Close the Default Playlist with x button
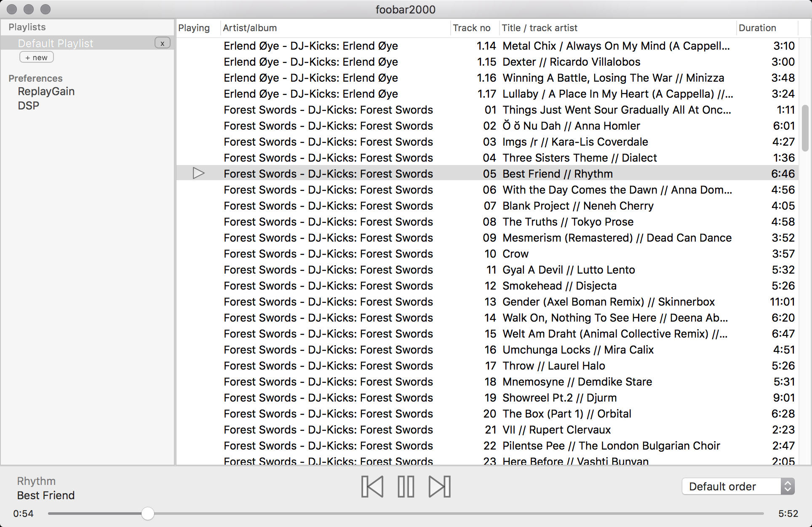Screen dimensions: 812x527 pos(163,43)
